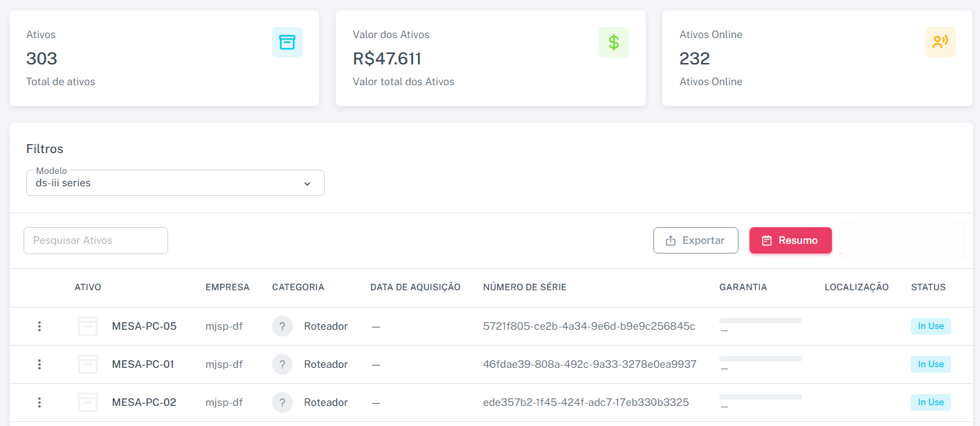Screen dimensions: 980x426
Task: Click the question mark category icon for MESA-PC-02
Action: click(282, 402)
